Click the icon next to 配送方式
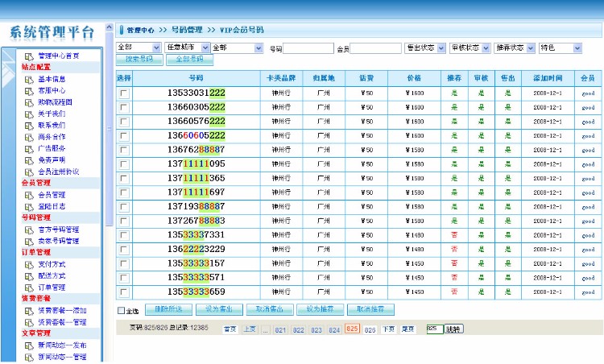Screen dimensions: 604x364 (29, 276)
